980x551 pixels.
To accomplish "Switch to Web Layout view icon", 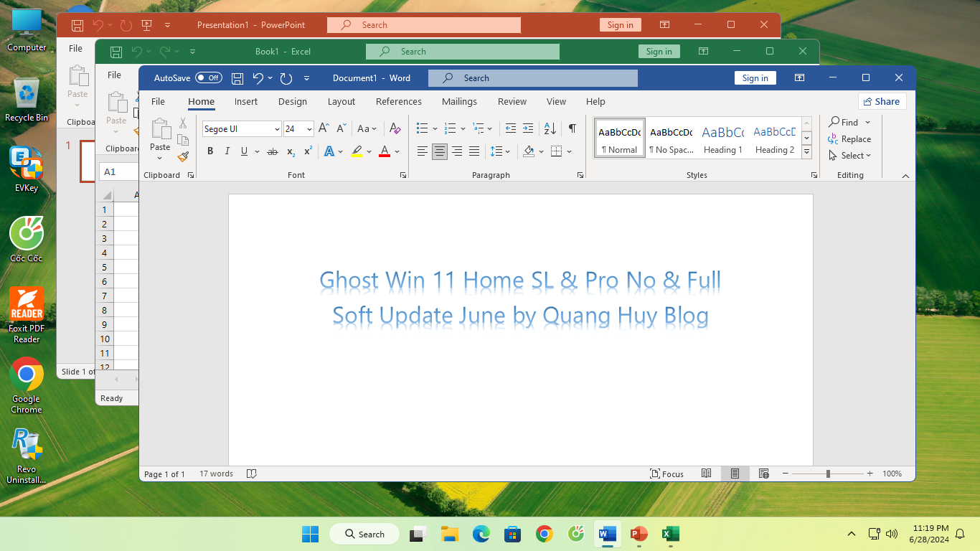I will (x=764, y=474).
